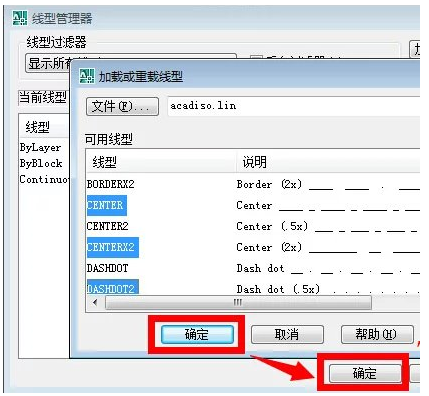Open 帮助(H) help in the load dialog
This screenshot has height=396, width=429.
377,334
